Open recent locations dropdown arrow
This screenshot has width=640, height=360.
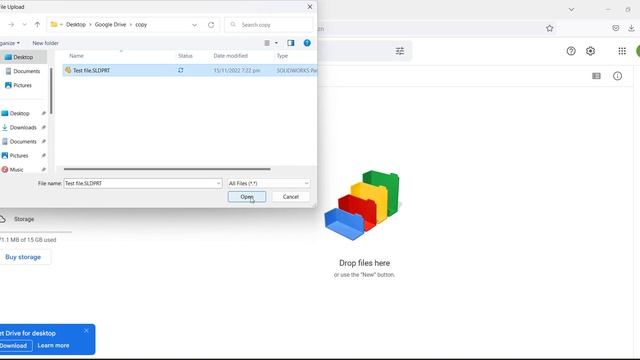[x=24, y=24]
